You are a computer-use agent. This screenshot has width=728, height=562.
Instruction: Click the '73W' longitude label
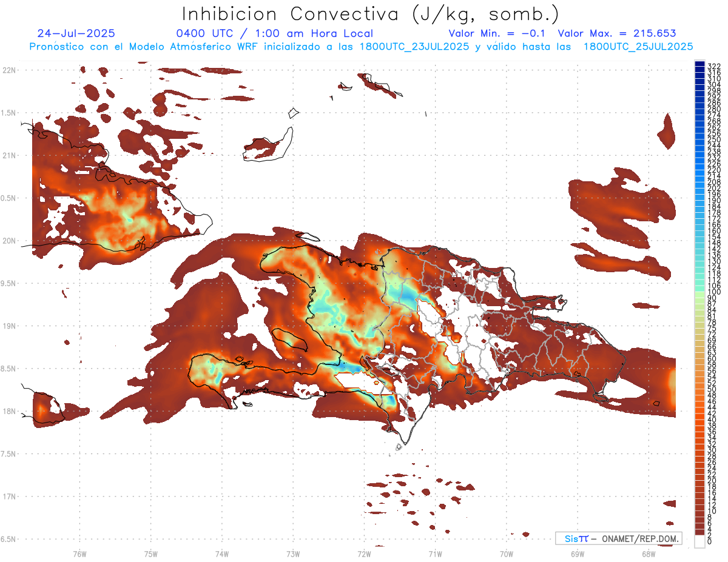pyautogui.click(x=293, y=554)
